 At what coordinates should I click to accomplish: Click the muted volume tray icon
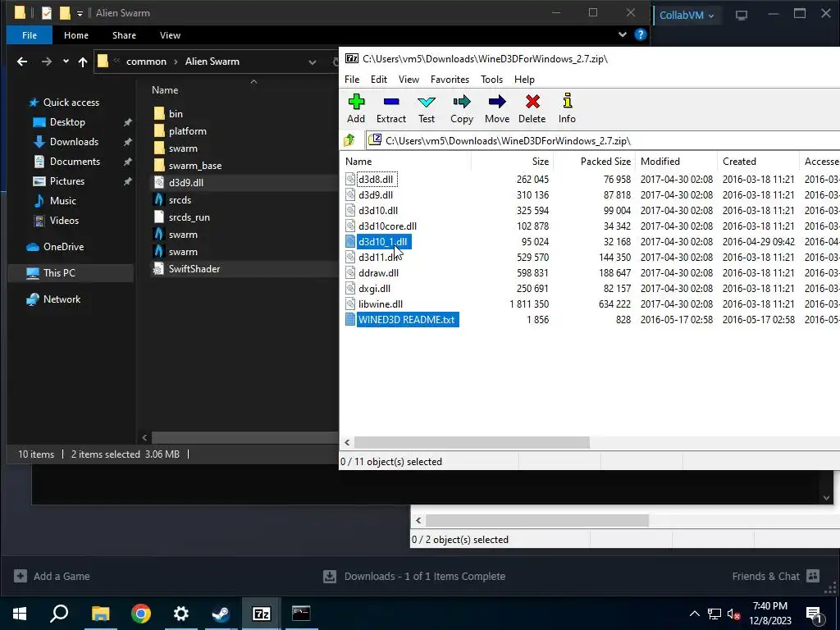click(x=734, y=614)
